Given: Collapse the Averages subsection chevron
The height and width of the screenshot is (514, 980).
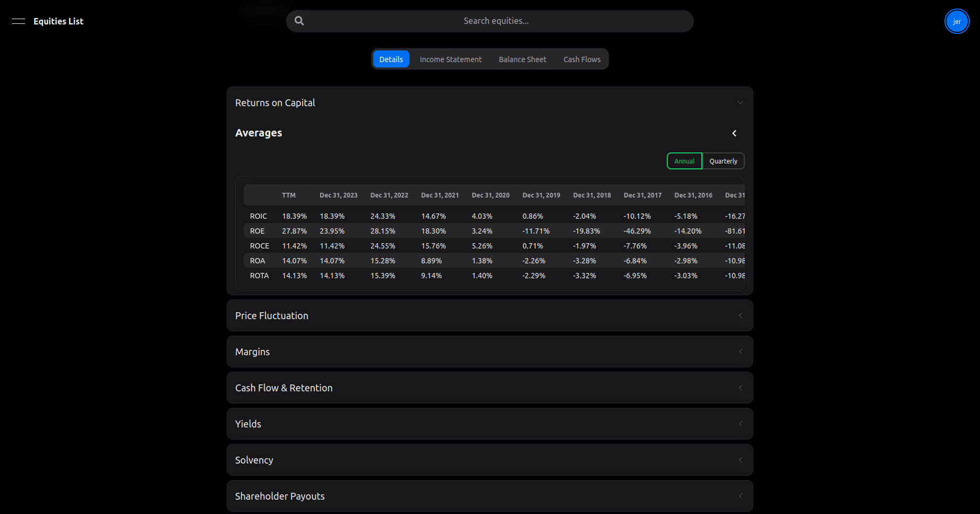Looking at the screenshot, I should (x=734, y=133).
